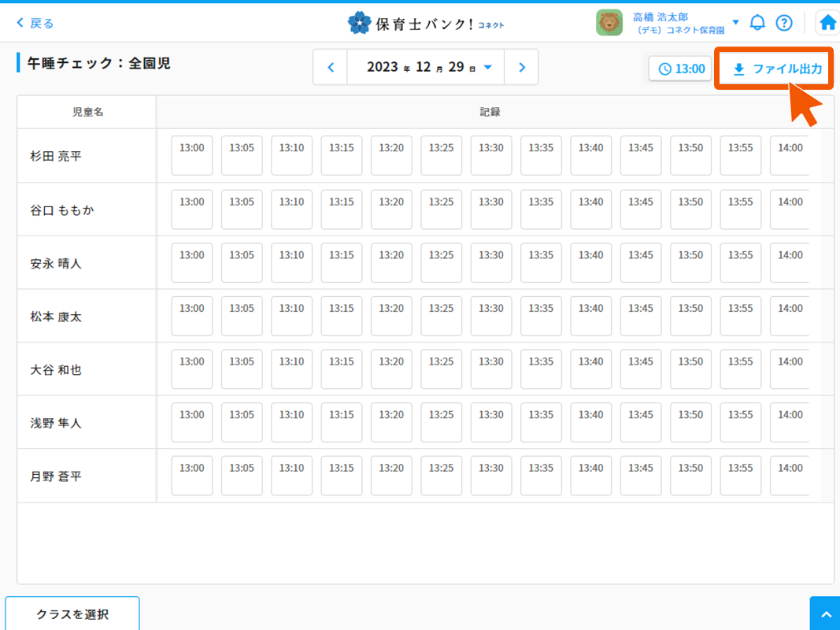This screenshot has width=840, height=630.
Task: Click the 保育士バンク! logo
Action: point(425,23)
